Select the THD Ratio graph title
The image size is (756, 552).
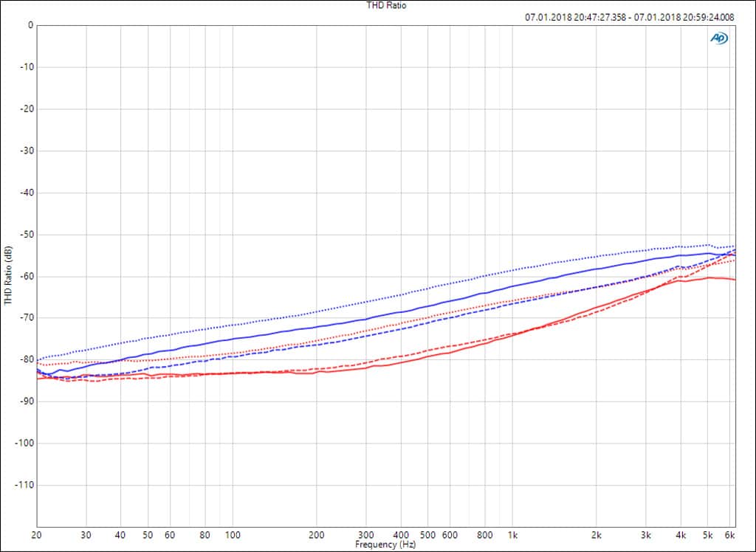pyautogui.click(x=386, y=5)
